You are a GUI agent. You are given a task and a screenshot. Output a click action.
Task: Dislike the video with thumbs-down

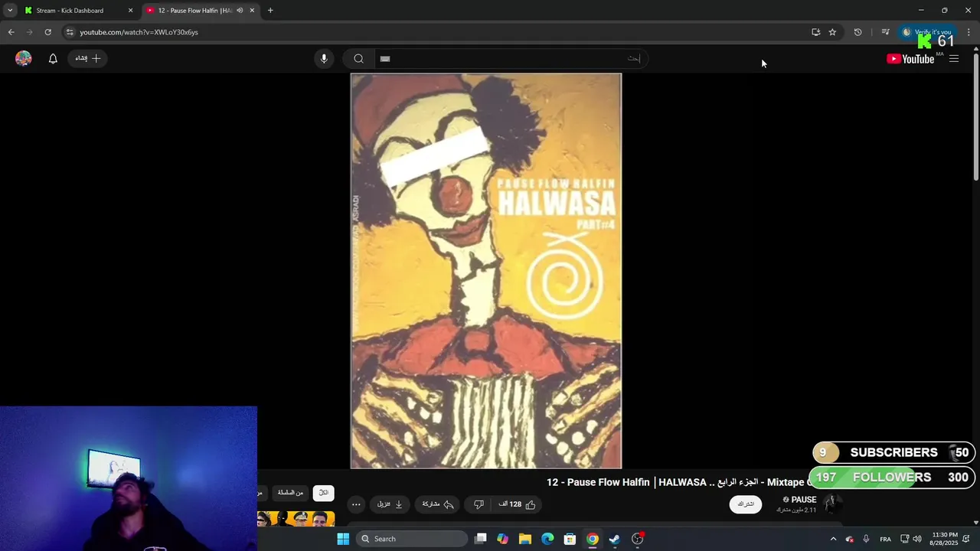(479, 504)
